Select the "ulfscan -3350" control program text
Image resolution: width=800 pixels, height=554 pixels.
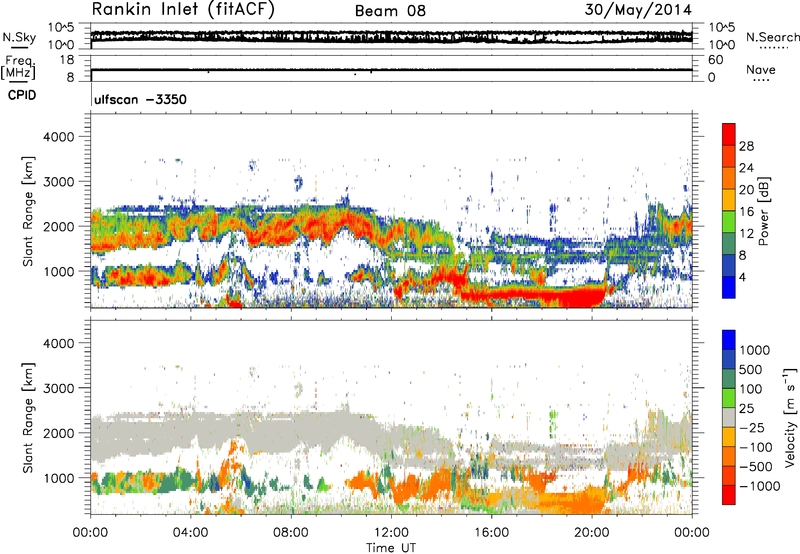tap(140, 99)
